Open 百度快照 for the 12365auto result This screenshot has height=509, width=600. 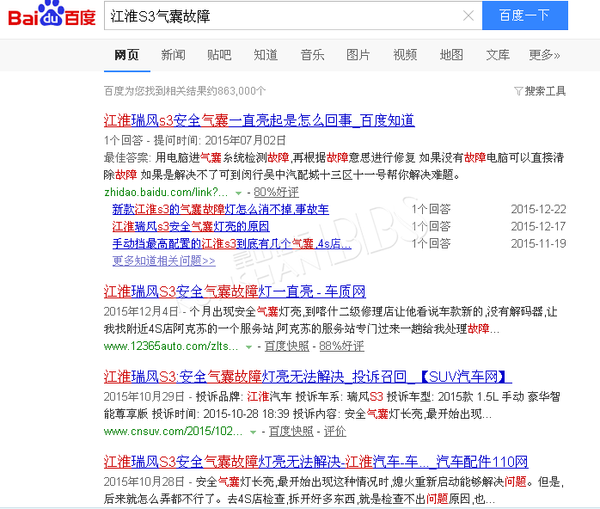click(287, 346)
